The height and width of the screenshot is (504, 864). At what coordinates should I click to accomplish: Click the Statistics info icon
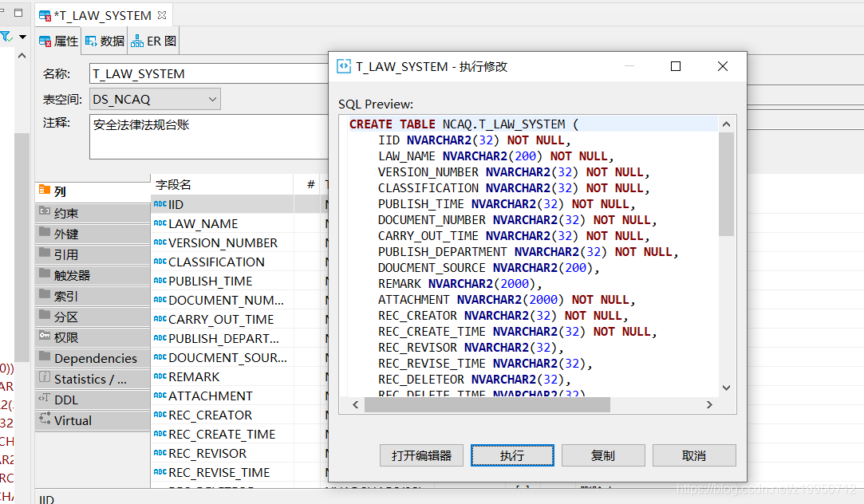45,376
